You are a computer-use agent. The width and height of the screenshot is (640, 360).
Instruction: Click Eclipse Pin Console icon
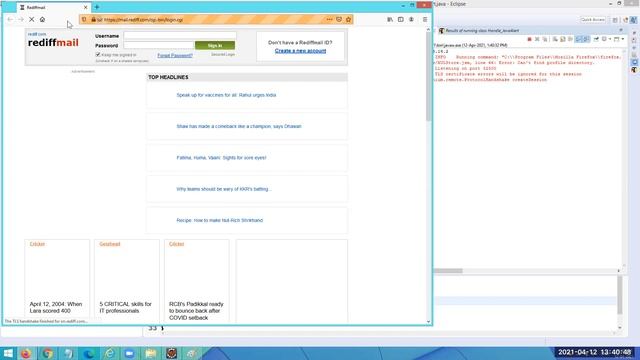(596, 39)
